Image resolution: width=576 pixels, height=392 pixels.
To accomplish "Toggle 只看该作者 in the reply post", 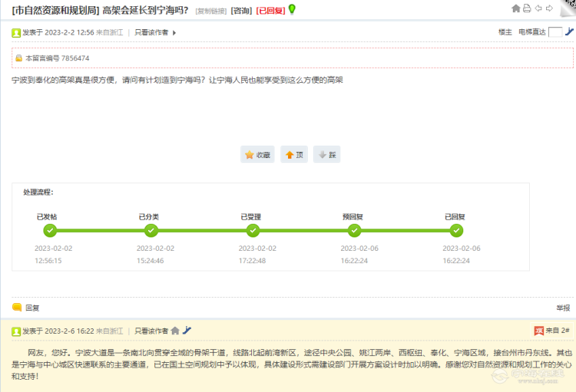I will (x=151, y=331).
